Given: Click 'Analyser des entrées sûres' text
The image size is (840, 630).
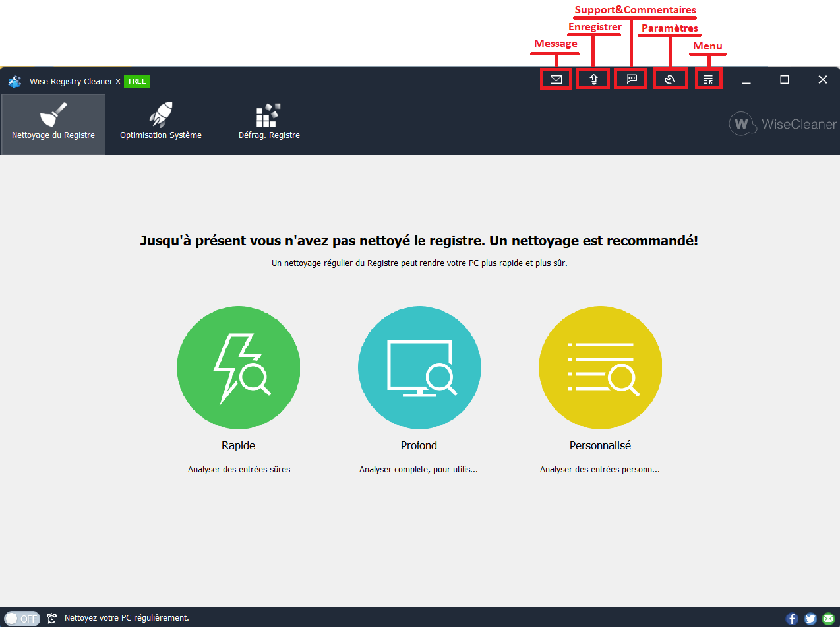Looking at the screenshot, I should (239, 470).
